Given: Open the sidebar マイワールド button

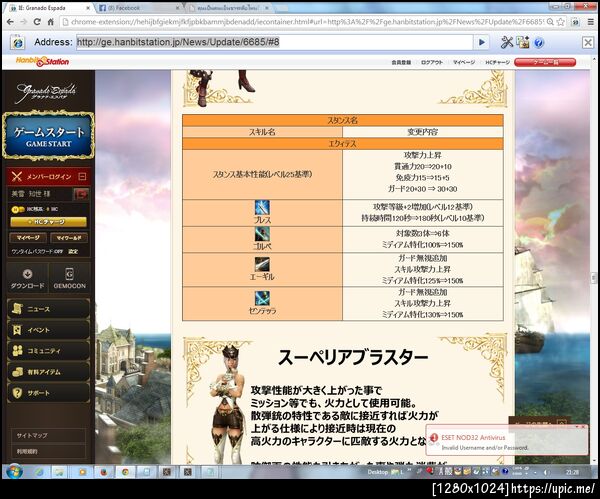Looking at the screenshot, I should tap(69, 238).
